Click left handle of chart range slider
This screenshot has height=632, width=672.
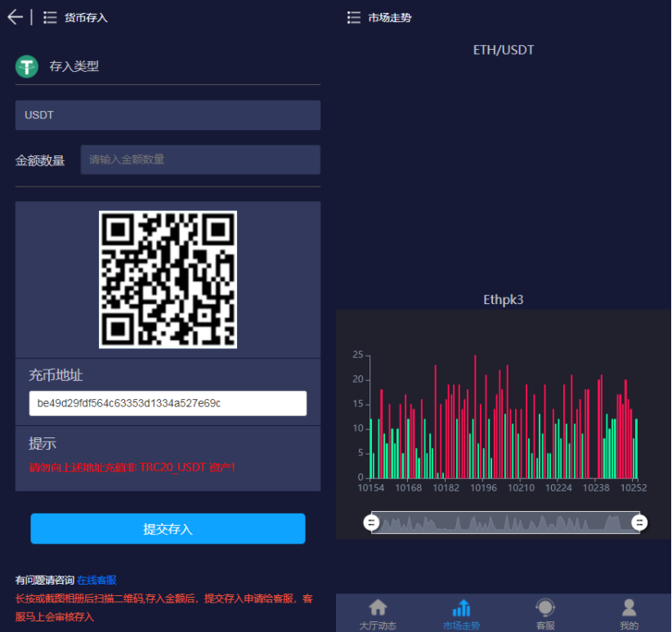(x=371, y=522)
